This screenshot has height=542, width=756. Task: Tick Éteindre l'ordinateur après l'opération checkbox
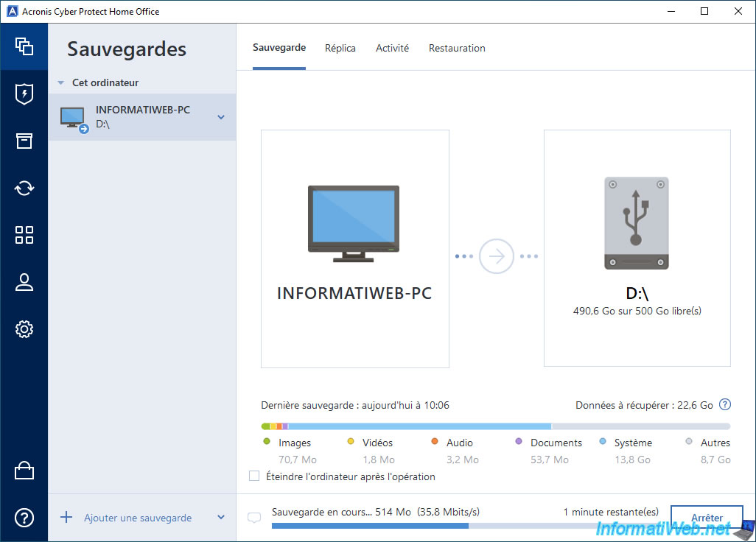tap(254, 476)
